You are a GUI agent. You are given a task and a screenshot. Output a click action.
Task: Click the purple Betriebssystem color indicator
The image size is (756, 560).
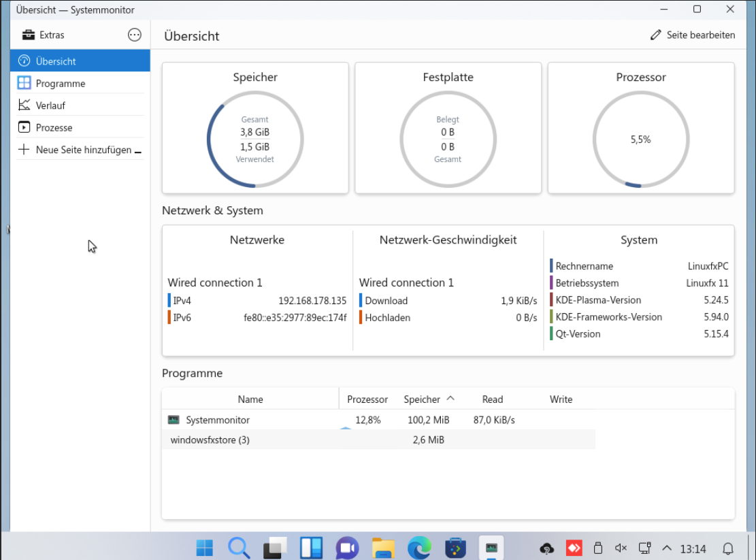551,283
